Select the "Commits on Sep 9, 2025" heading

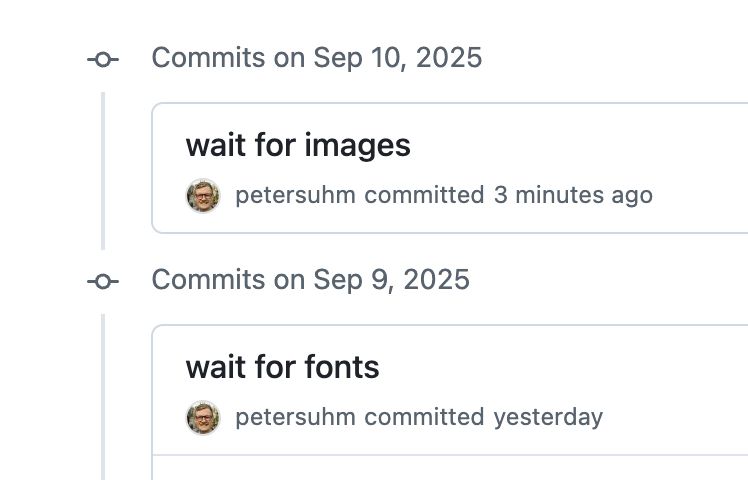(310, 280)
